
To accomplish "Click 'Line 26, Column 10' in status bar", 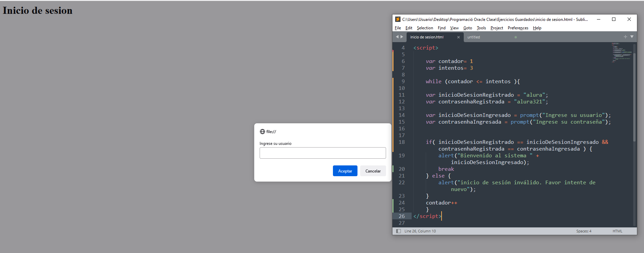I will 420,231.
